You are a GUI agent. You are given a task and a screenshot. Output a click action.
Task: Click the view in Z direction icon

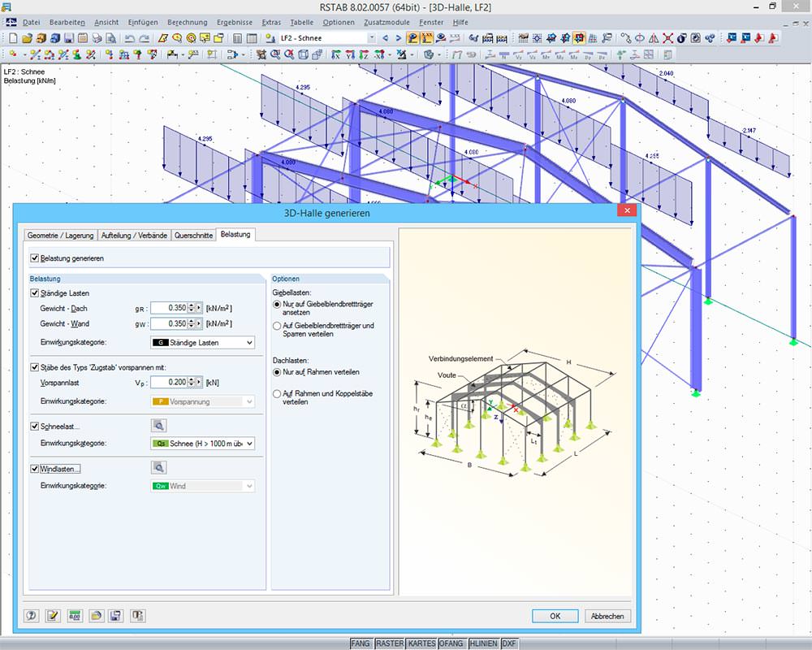click(364, 54)
